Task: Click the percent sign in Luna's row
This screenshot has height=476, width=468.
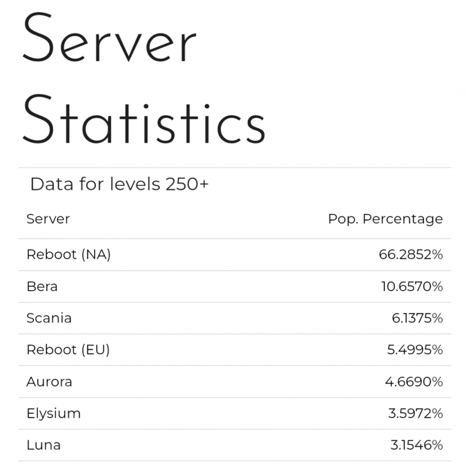Action: 438,446
